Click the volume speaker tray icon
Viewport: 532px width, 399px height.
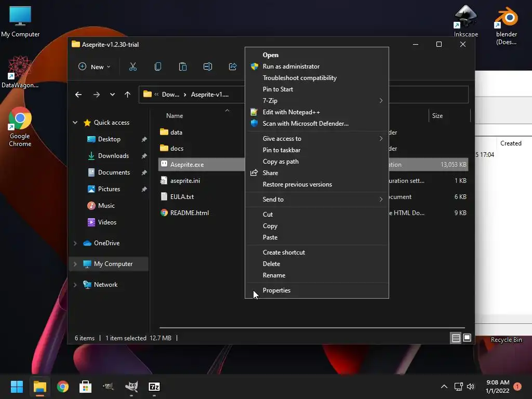click(x=471, y=387)
